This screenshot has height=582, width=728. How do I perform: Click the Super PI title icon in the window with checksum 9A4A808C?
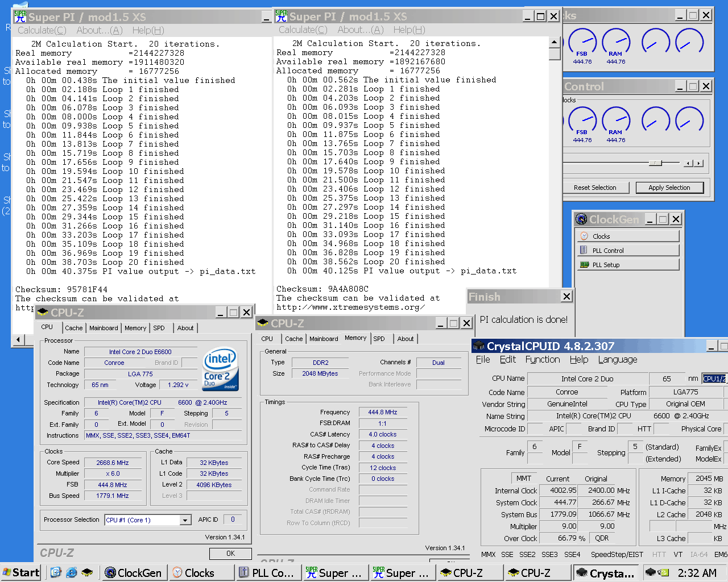[281, 16]
